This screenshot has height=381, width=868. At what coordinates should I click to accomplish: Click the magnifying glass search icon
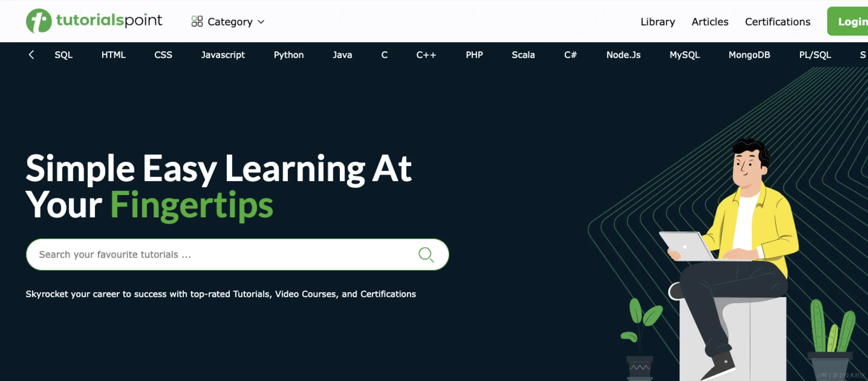pyautogui.click(x=426, y=255)
